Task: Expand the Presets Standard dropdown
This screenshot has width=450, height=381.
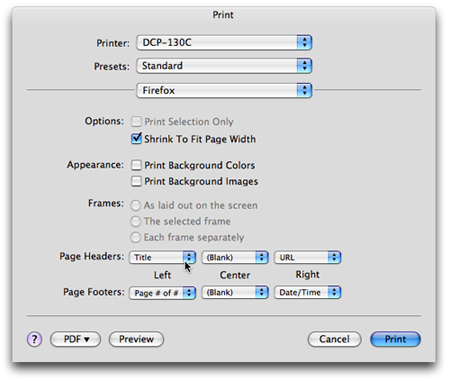Action: [x=224, y=66]
